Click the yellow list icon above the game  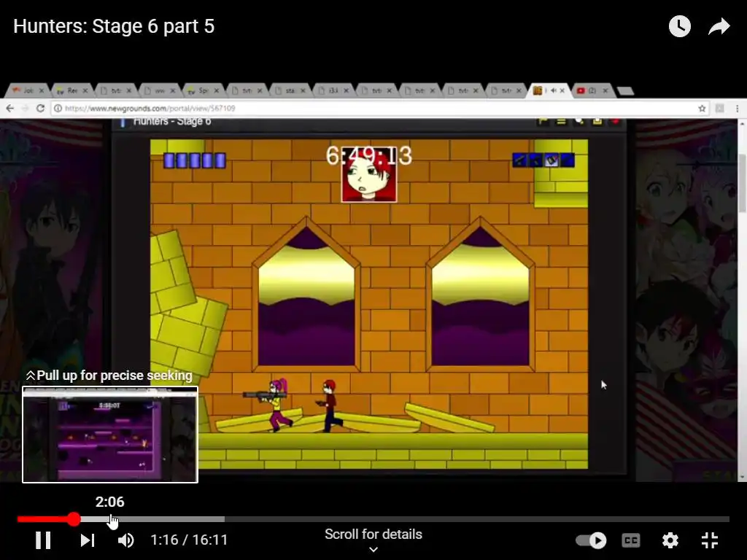point(561,122)
